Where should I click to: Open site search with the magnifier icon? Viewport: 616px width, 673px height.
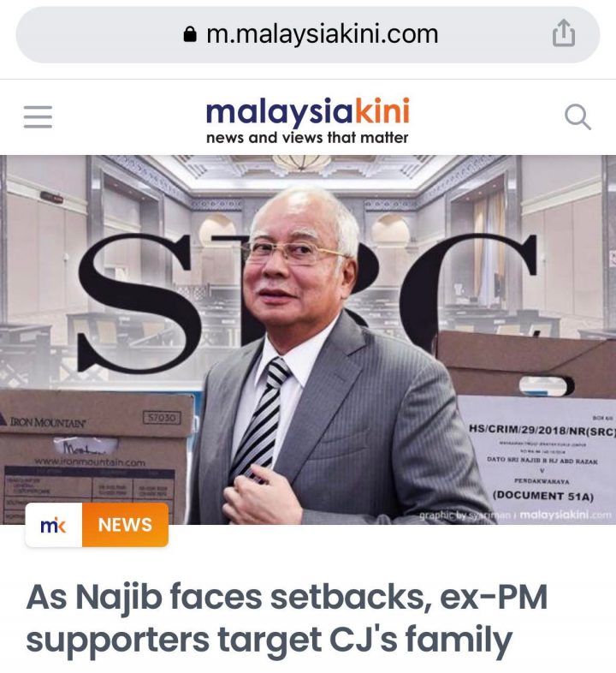click(577, 116)
